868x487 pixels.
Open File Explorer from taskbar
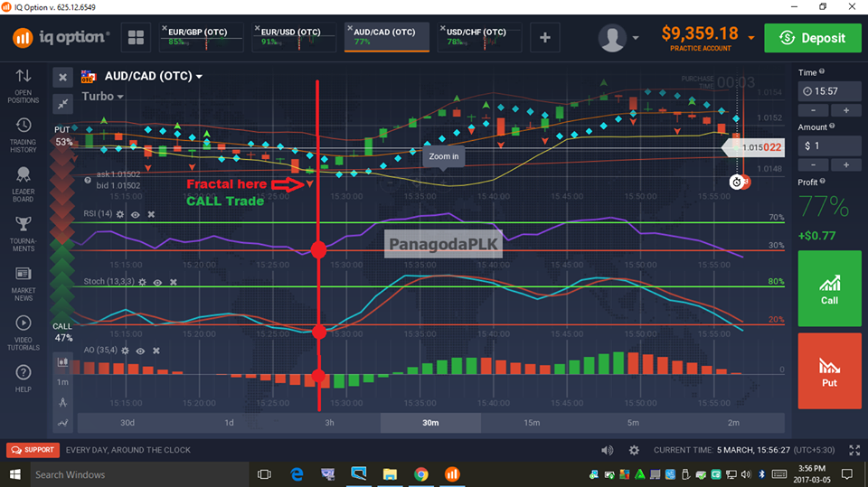(x=390, y=474)
